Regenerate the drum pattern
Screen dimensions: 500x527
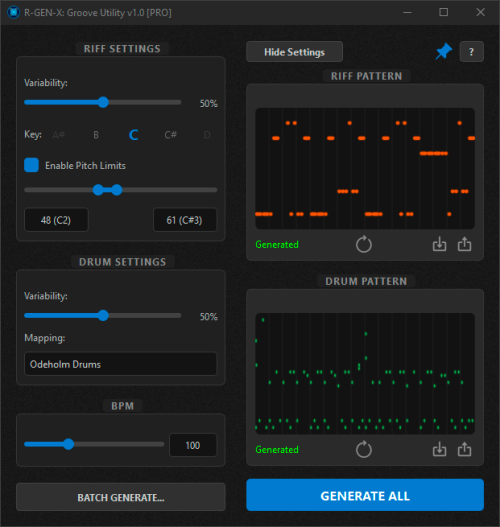click(x=364, y=449)
